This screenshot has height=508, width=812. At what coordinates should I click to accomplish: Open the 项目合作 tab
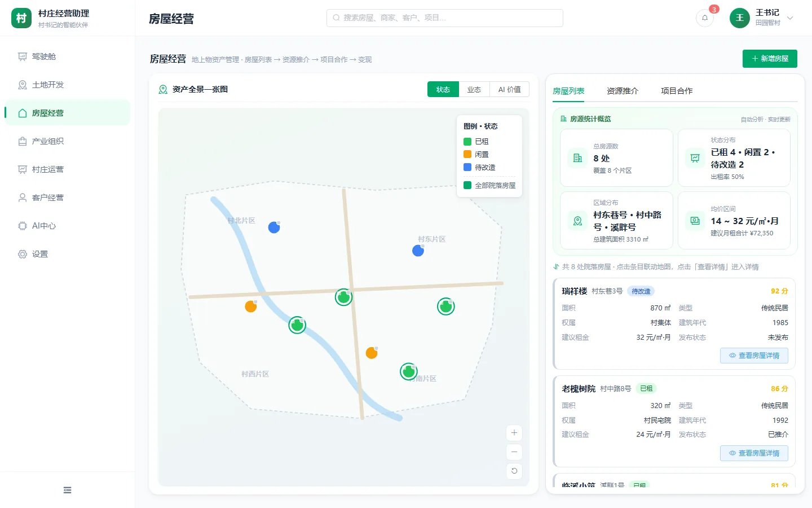click(677, 91)
